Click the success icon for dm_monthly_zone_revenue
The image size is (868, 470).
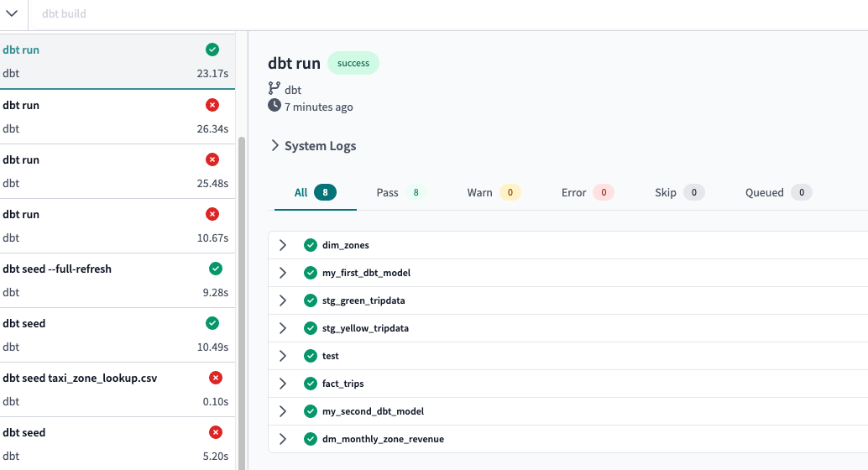(310, 439)
